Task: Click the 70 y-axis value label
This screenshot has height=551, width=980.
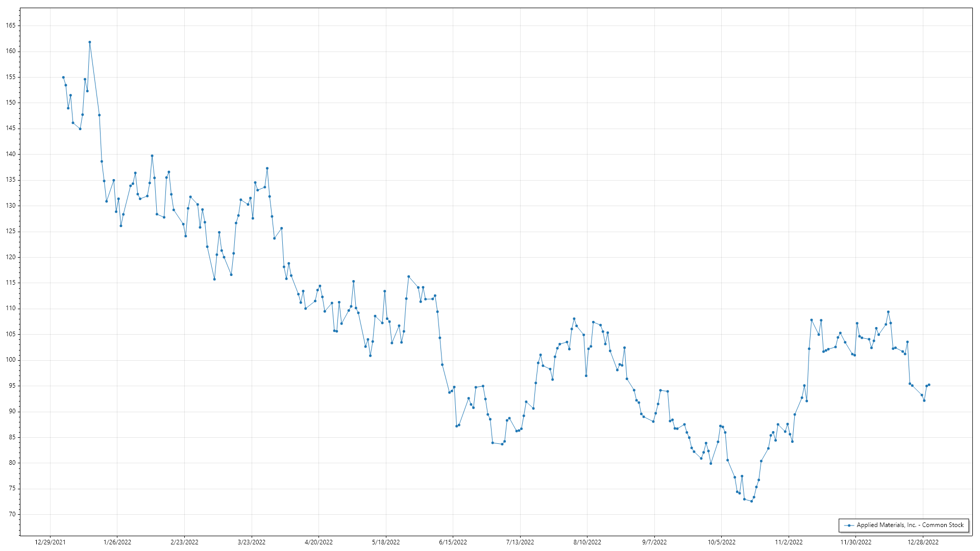Action: (x=12, y=514)
